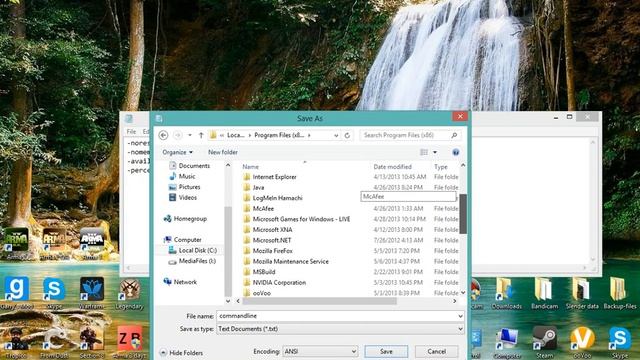Screen dimensions: 640x360
Task: Select Music in the navigation pane
Action: pyautogui.click(x=187, y=176)
